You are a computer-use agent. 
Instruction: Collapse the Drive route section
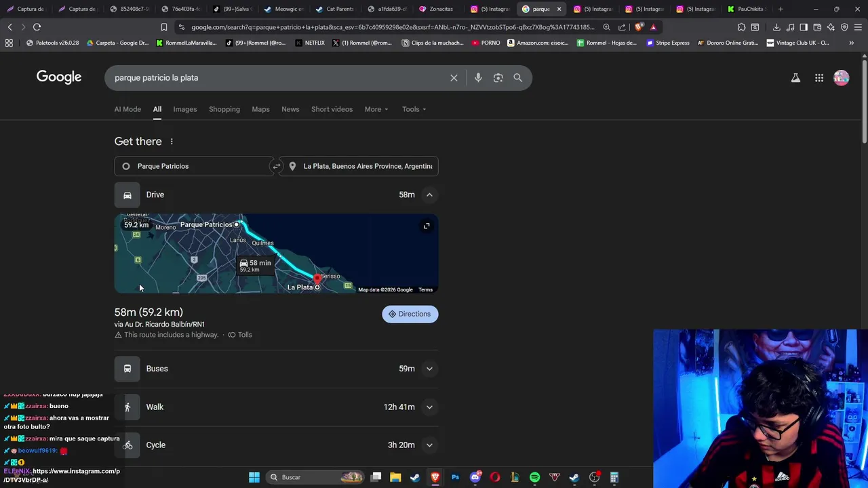coord(429,195)
